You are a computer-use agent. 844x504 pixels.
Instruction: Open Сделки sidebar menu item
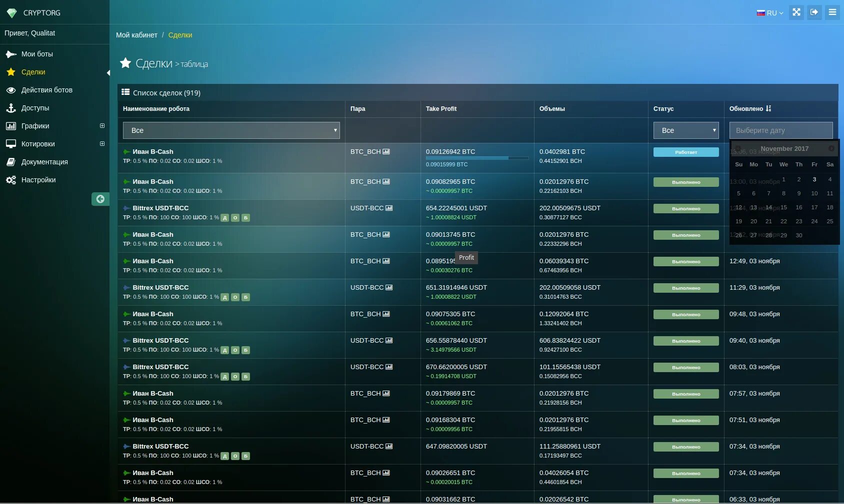tap(54, 72)
